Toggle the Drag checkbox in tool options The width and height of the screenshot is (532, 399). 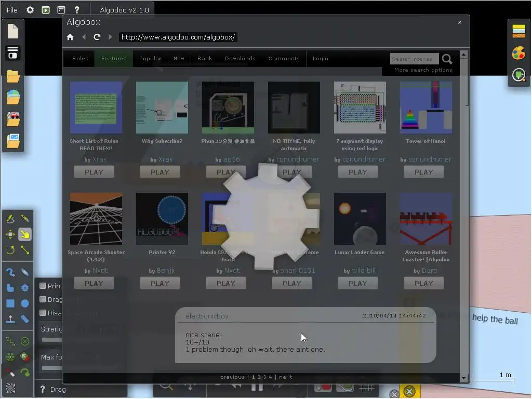(x=43, y=299)
